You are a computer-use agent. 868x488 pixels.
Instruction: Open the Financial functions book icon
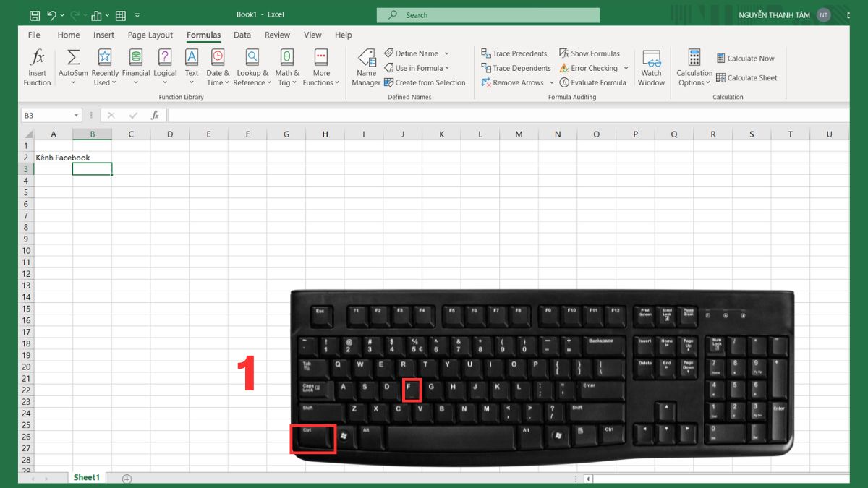(135, 57)
